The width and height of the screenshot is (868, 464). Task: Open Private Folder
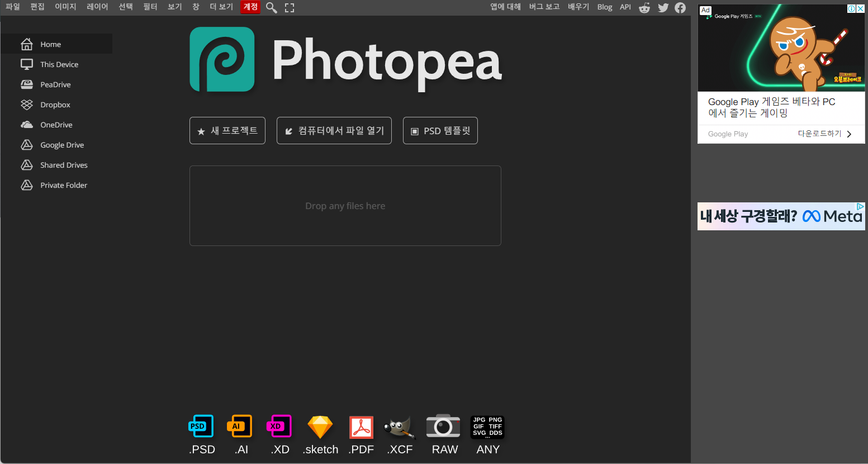tap(56, 185)
